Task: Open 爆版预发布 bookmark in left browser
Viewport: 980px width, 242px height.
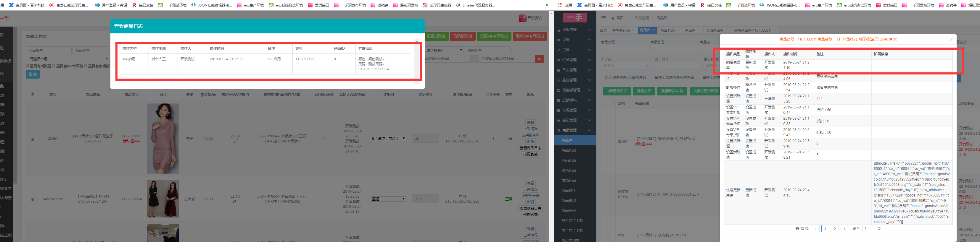Action: click(405, 5)
